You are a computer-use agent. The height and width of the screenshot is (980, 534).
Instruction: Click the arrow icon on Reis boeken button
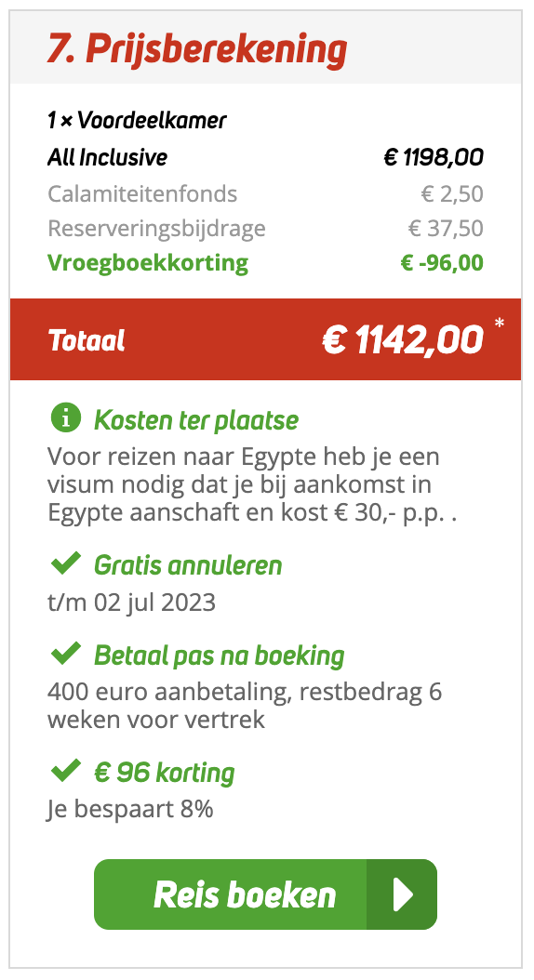402,894
